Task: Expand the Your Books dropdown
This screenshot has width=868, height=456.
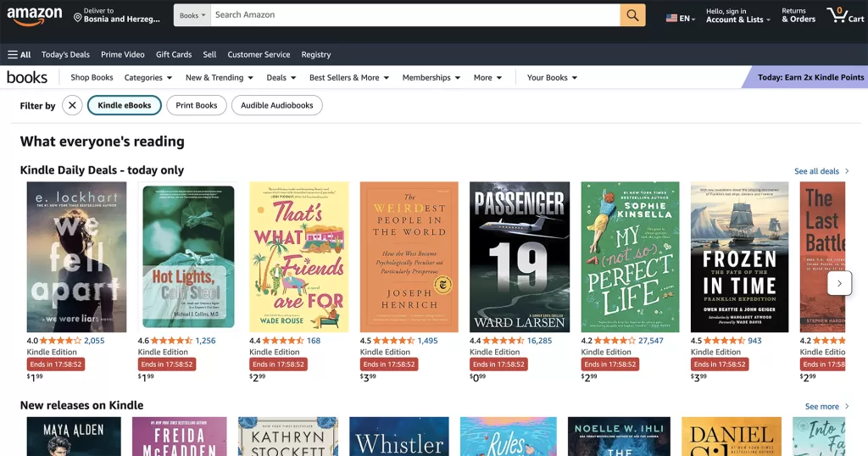Action: point(552,77)
